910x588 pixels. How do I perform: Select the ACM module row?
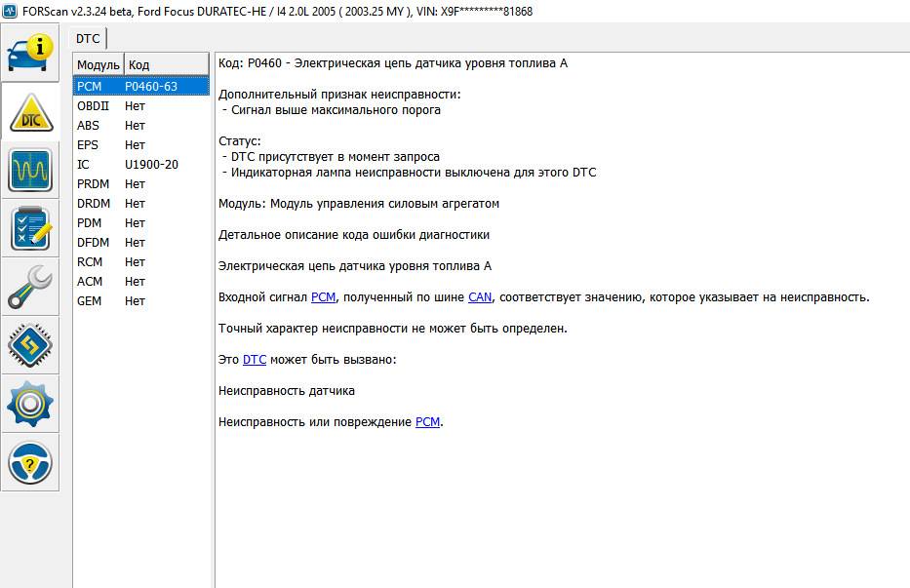pyautogui.click(x=141, y=282)
